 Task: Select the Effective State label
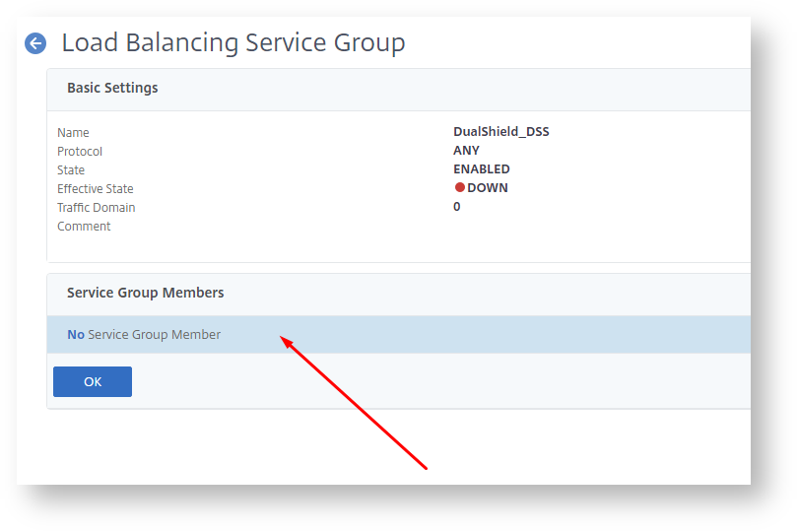95,189
